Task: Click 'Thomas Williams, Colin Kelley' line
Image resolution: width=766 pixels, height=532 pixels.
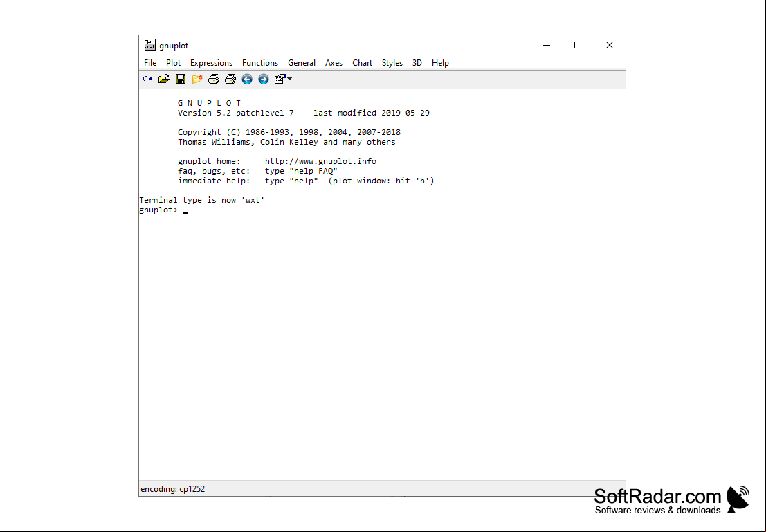Action: (286, 142)
